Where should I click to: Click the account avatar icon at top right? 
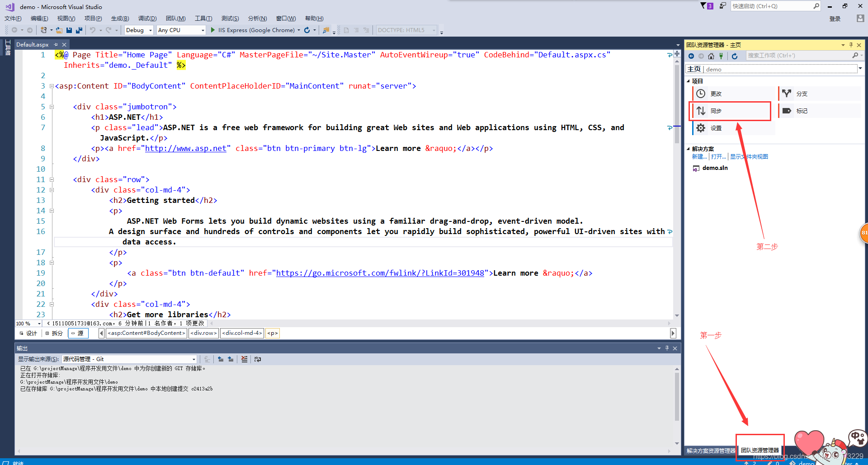860,19
